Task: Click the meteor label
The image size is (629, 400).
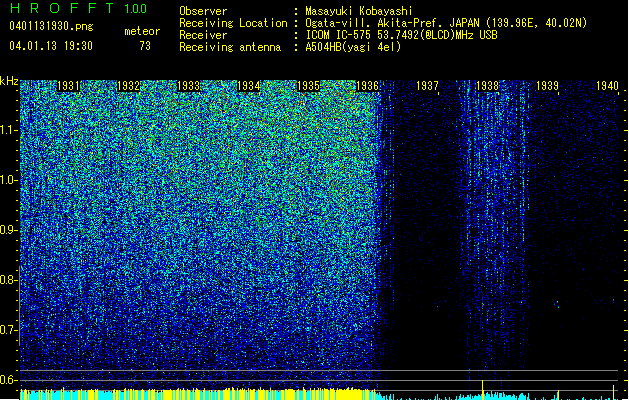Action: [x=142, y=31]
